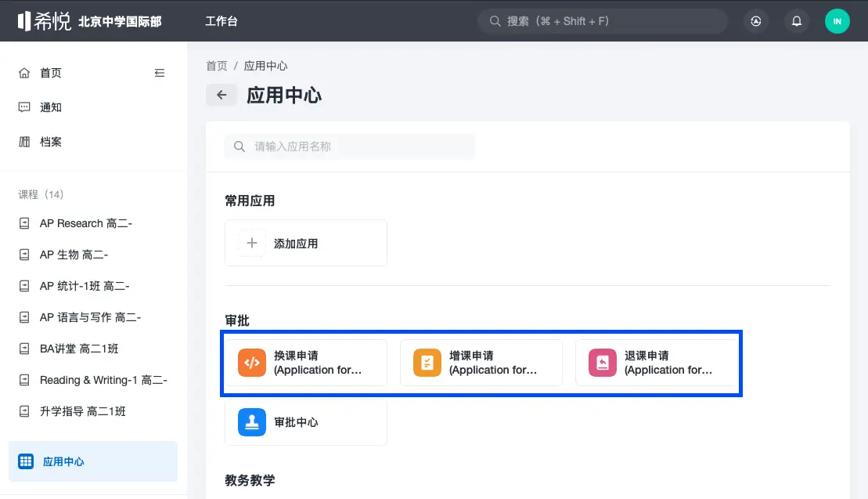Click the language switch icon in top bar
The height and width of the screenshot is (499, 868).
pos(756,21)
